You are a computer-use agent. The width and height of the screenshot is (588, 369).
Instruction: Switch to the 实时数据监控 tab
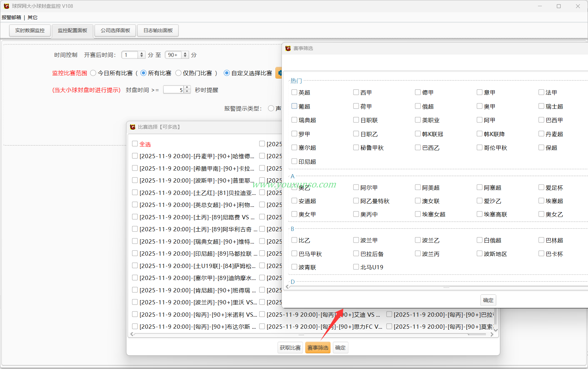coord(30,31)
